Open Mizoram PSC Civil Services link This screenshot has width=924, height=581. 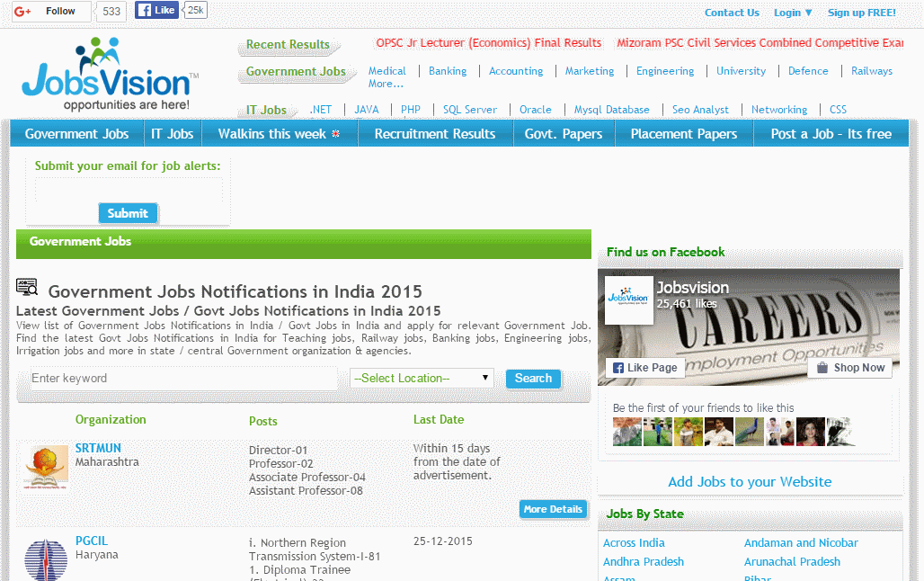pyautogui.click(x=760, y=42)
